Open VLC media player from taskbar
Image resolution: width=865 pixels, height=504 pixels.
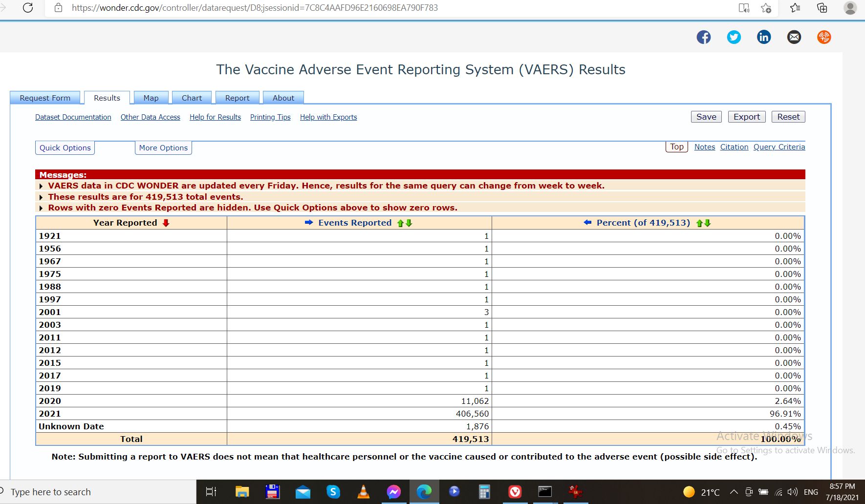coord(364,492)
